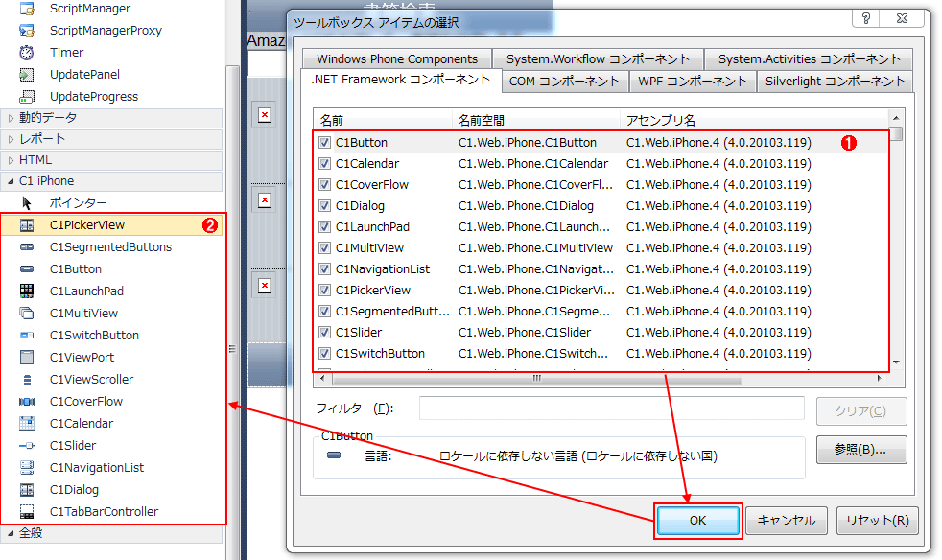The image size is (942, 560).
Task: Click the C1Dialog toolbox icon
Action: click(27, 490)
